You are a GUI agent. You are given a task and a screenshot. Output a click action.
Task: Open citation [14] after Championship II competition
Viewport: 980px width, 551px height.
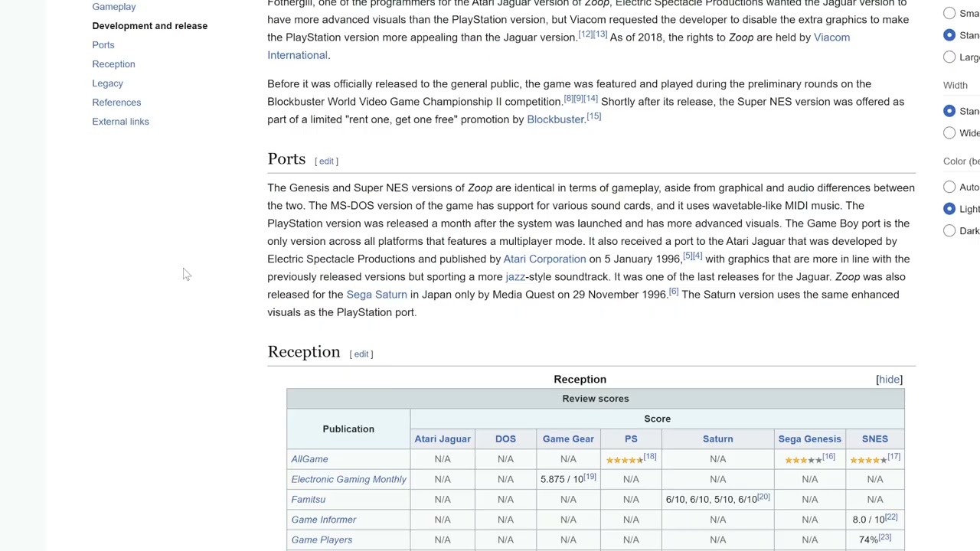(590, 99)
